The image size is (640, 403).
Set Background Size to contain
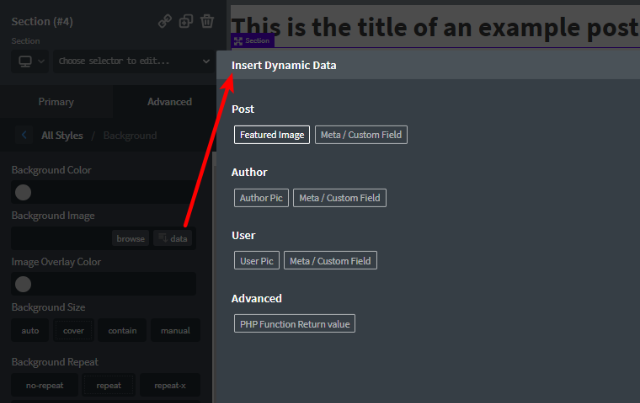pyautogui.click(x=122, y=330)
